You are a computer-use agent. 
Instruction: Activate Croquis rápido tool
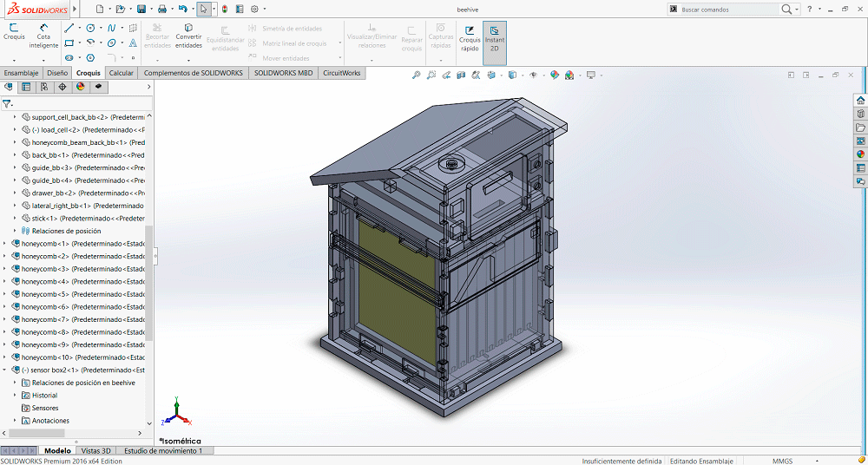470,37
